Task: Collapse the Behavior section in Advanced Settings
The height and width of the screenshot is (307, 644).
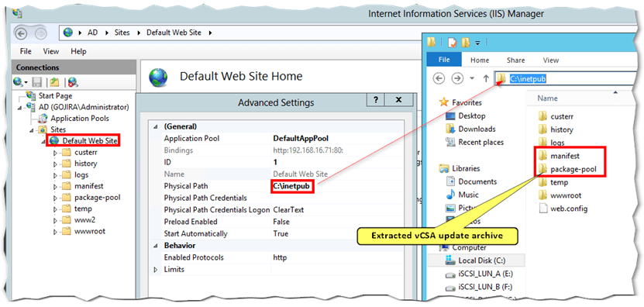Action: [155, 246]
